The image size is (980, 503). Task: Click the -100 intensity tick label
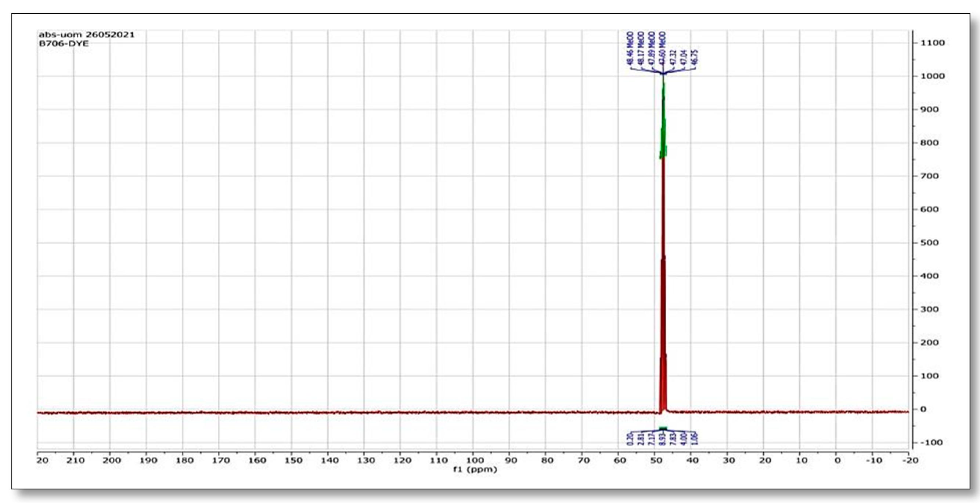(x=931, y=442)
